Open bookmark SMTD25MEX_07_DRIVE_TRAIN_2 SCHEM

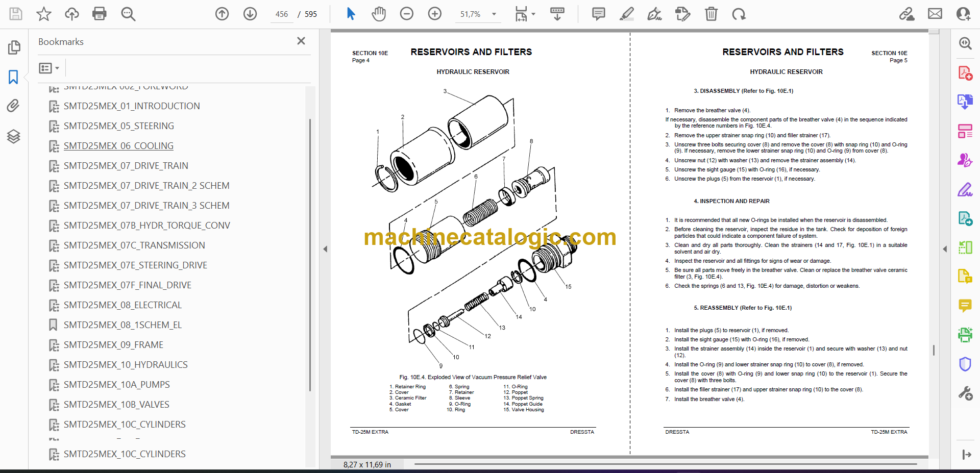click(x=146, y=186)
